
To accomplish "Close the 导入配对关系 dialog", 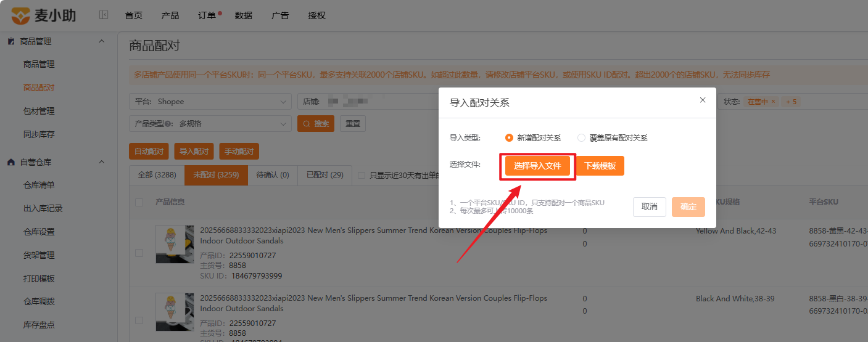I will (x=703, y=100).
